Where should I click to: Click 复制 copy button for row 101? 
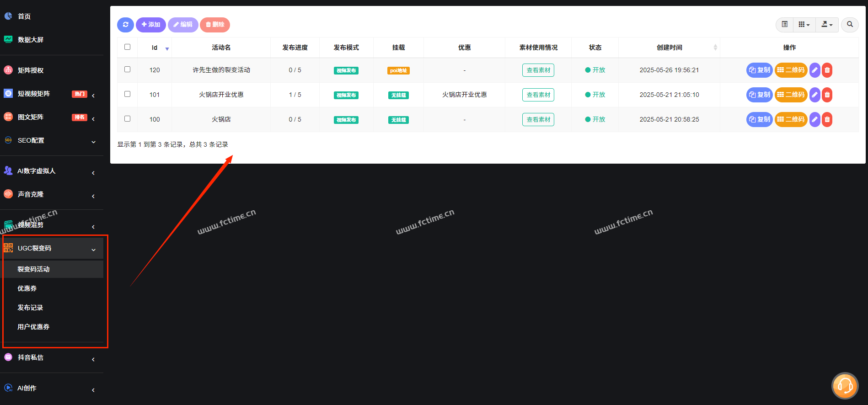[x=760, y=95]
